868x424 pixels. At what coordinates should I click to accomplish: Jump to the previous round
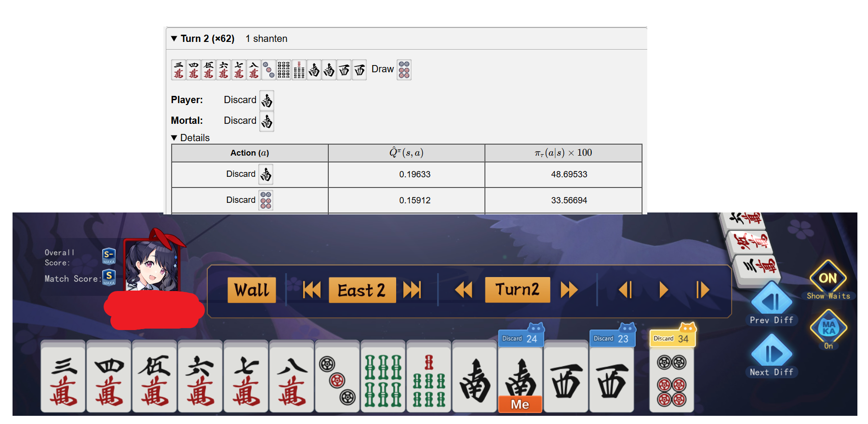tap(312, 290)
